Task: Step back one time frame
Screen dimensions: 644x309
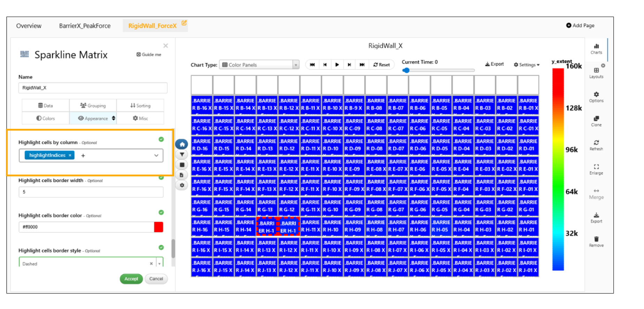Action: point(325,65)
